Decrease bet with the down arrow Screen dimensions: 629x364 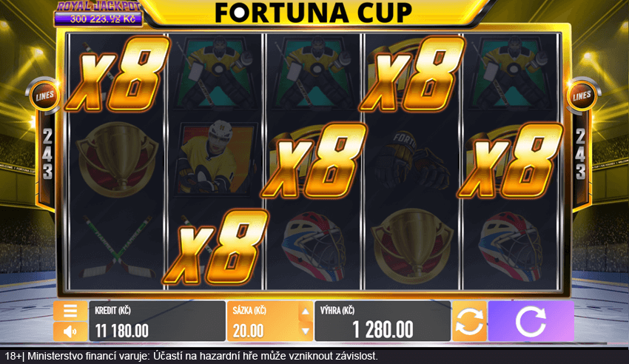[x=306, y=331]
